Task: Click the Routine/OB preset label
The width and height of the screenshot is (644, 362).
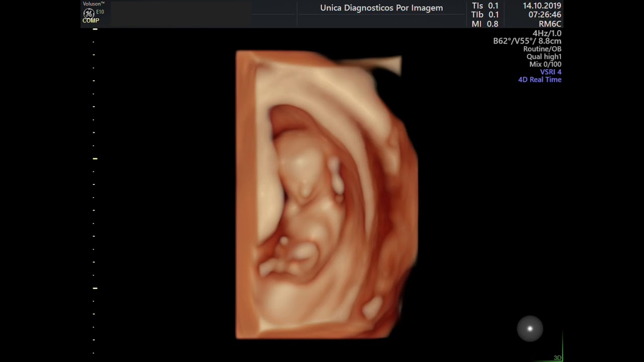Action: pyautogui.click(x=542, y=49)
